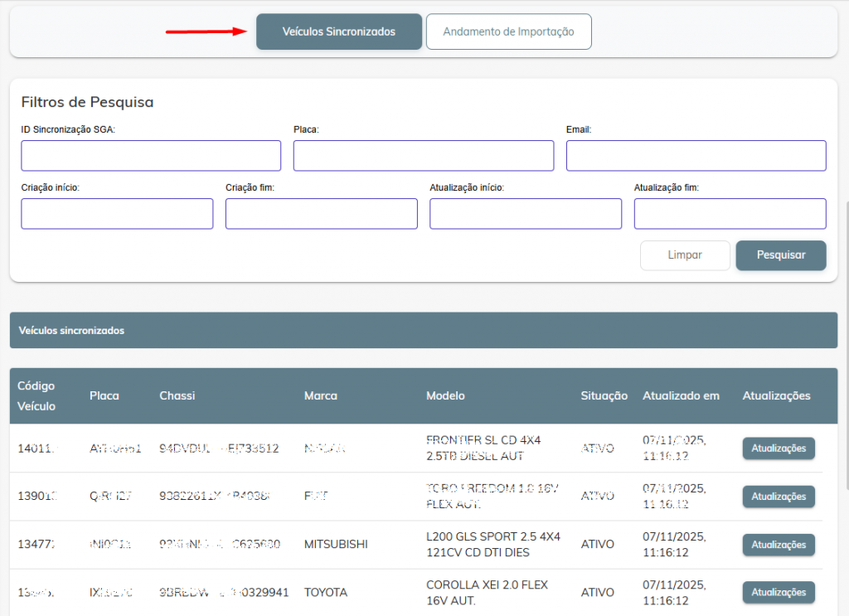Viewport: 849px width, 616px height.
Task: Open Atualizações for the Toro Freedom row
Action: click(778, 497)
